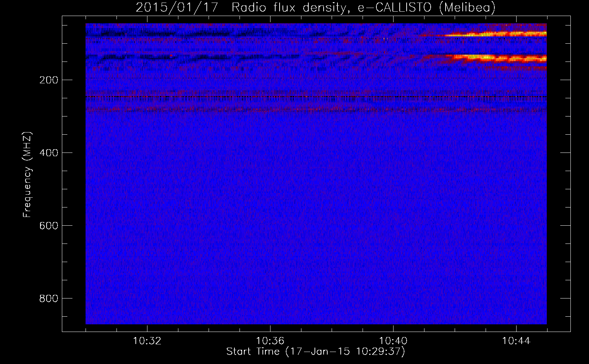Click the 200 frequency tick label
The image size is (589, 364).
48,80
